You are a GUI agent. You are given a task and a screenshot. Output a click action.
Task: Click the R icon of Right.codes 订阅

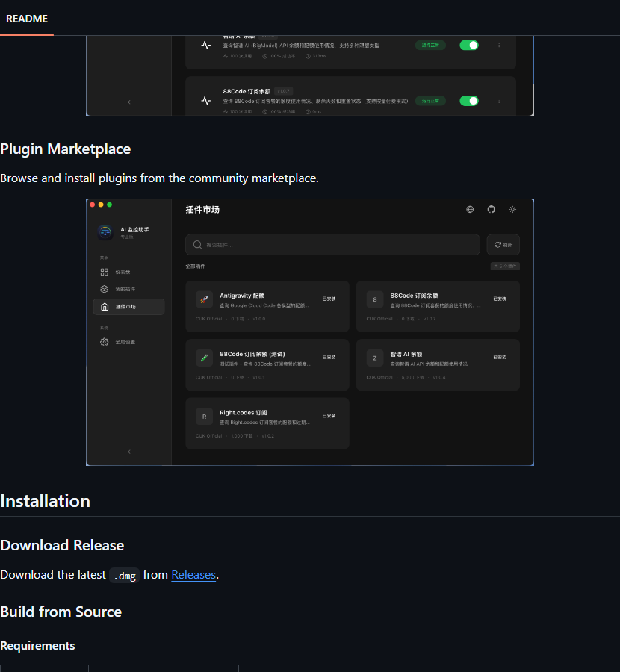click(x=204, y=417)
